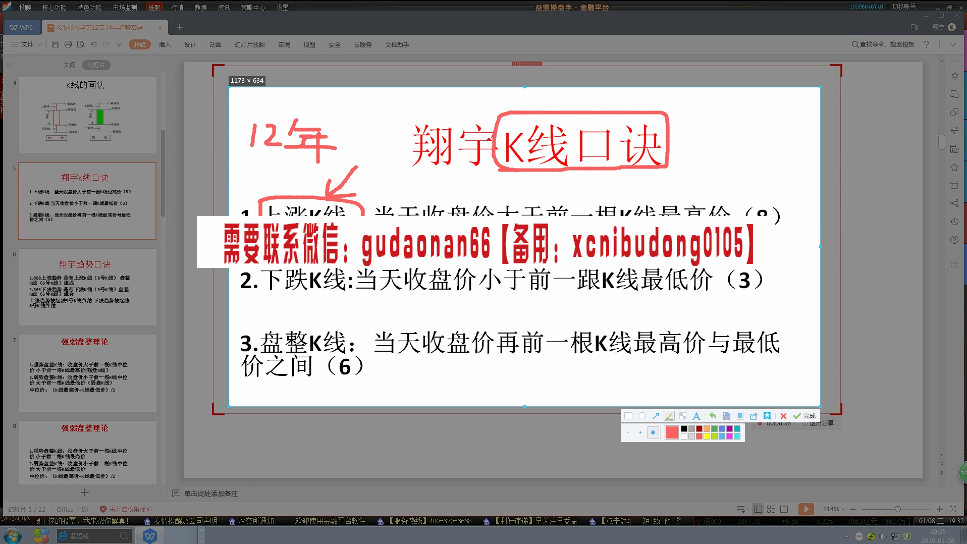This screenshot has height=544, width=967.
Task: Select the 翔宇趋势口诀 slide thumbnail
Action: click(x=87, y=287)
